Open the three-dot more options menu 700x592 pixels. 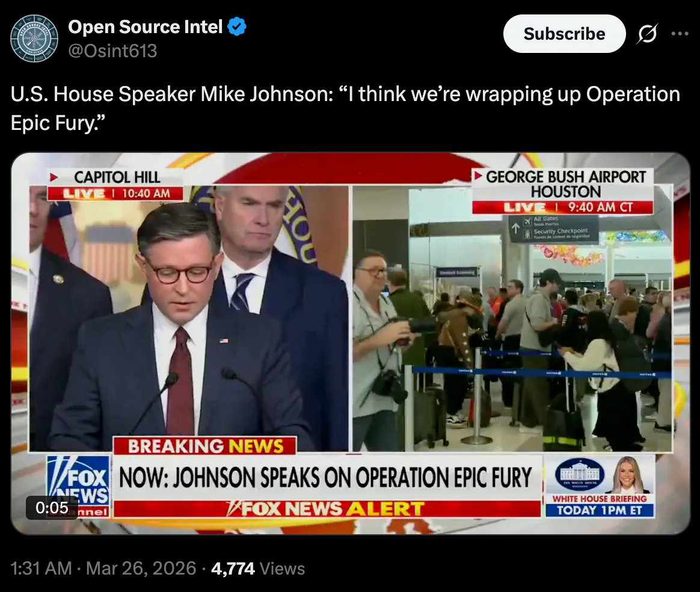[680, 34]
